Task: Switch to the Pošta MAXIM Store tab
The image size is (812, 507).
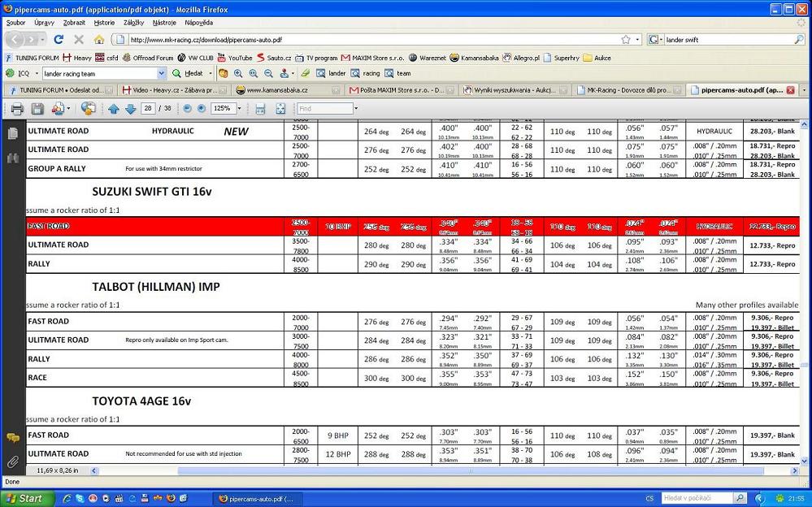Action: point(402,90)
